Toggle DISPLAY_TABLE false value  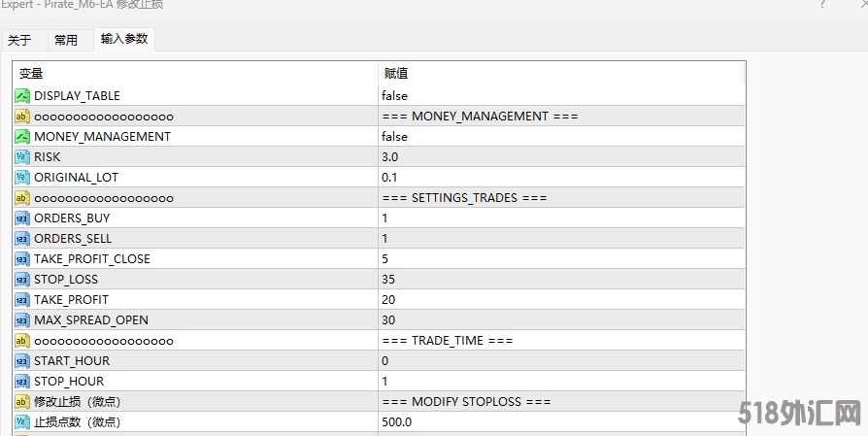pyautogui.click(x=394, y=95)
